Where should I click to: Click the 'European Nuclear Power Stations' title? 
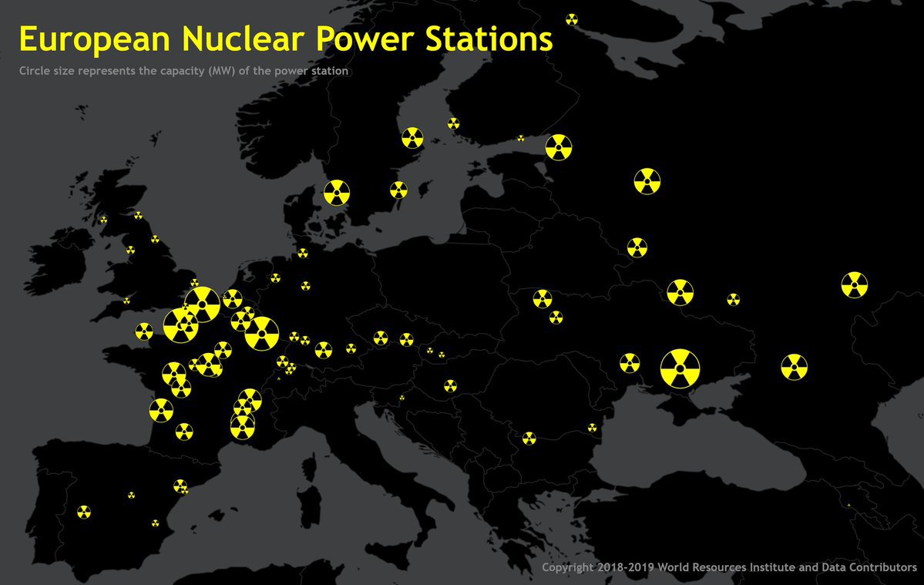click(x=285, y=40)
